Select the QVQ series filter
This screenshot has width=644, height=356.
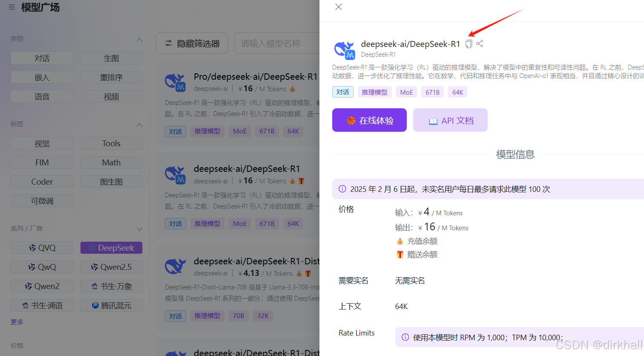pos(42,248)
